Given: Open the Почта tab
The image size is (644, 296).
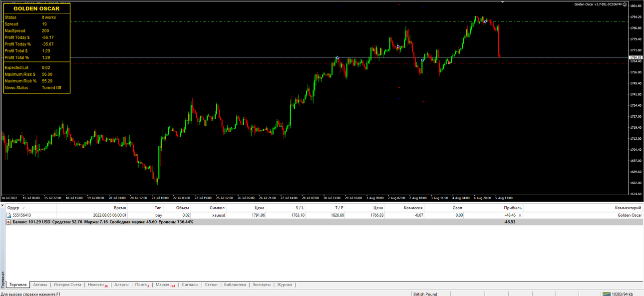Looking at the screenshot, I should (x=142, y=285).
